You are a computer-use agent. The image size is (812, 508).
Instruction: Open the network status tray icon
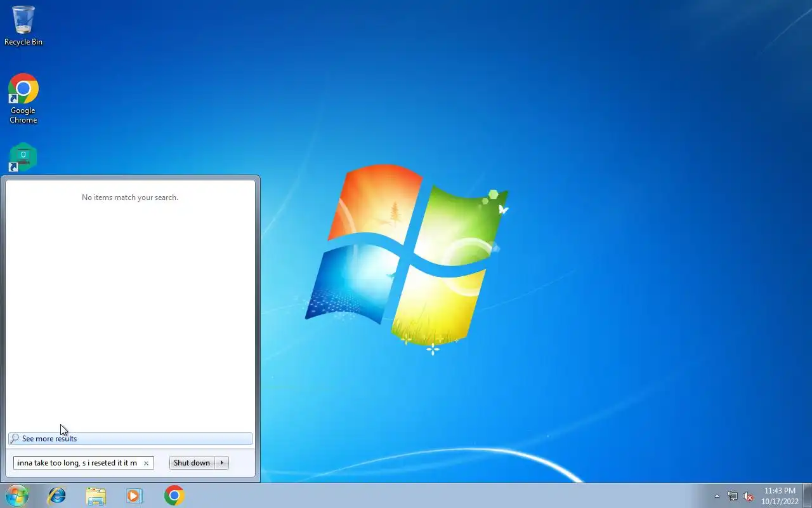pos(733,496)
